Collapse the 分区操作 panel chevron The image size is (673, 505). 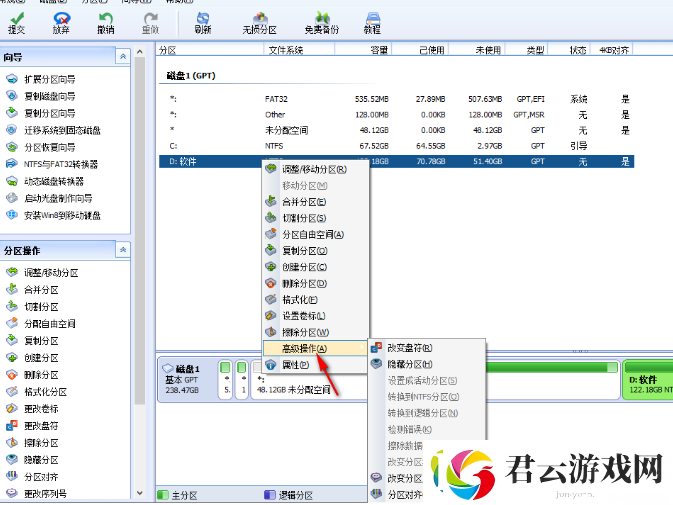click(x=123, y=250)
